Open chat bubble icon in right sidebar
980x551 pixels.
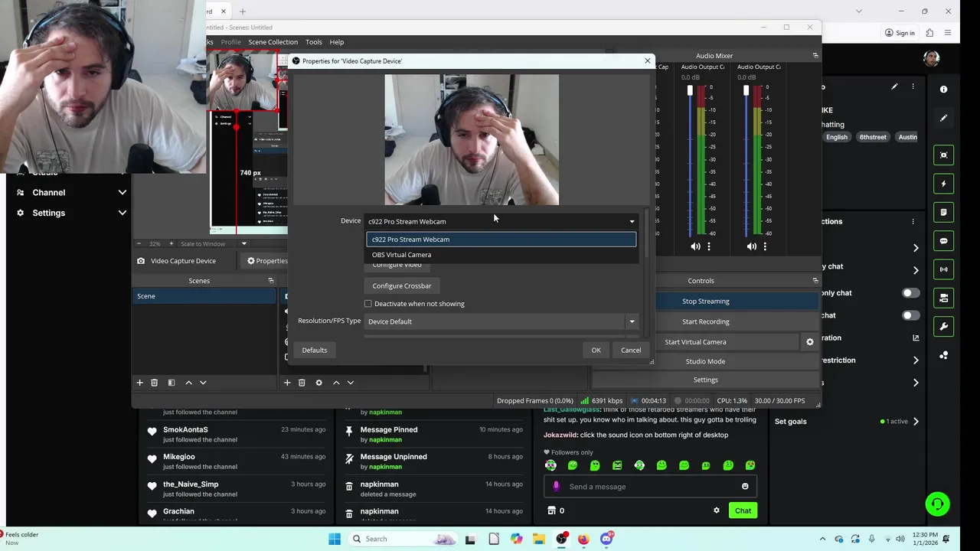tap(944, 241)
